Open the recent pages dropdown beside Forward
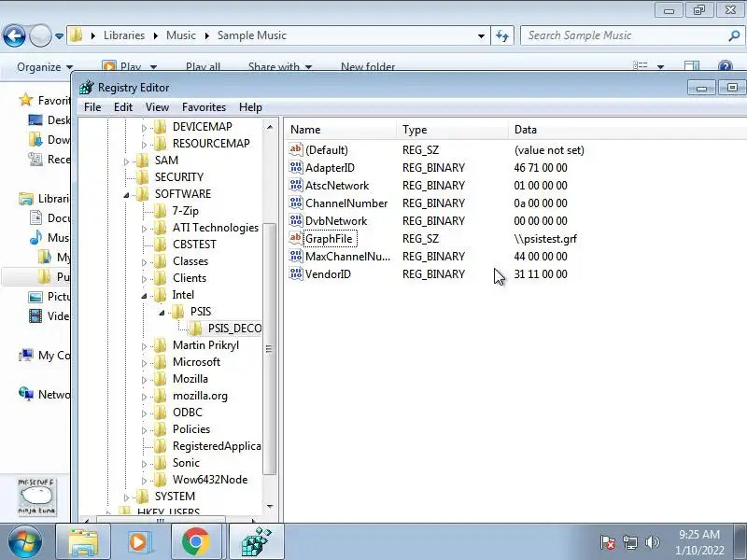This screenshot has width=747, height=560. point(59,36)
